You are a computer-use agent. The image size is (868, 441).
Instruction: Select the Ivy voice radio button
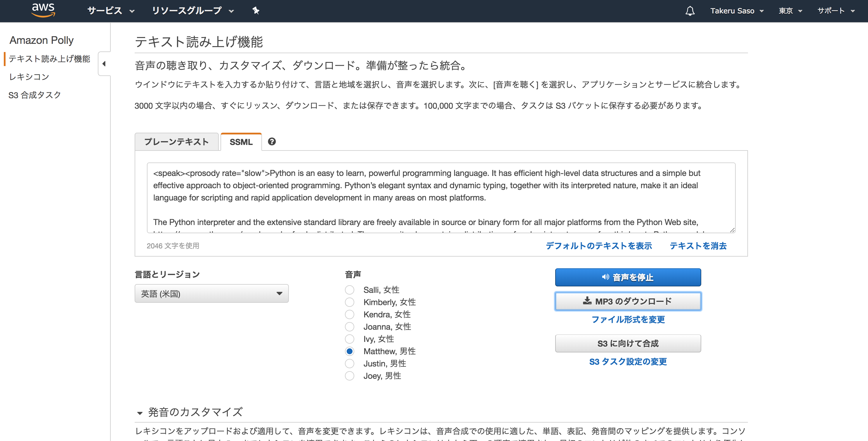349,339
